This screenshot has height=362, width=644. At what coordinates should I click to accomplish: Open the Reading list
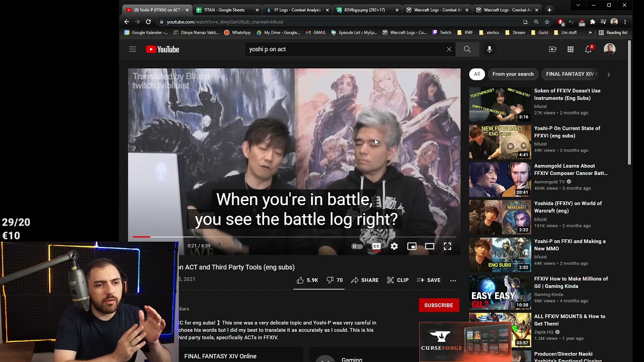pos(613,33)
